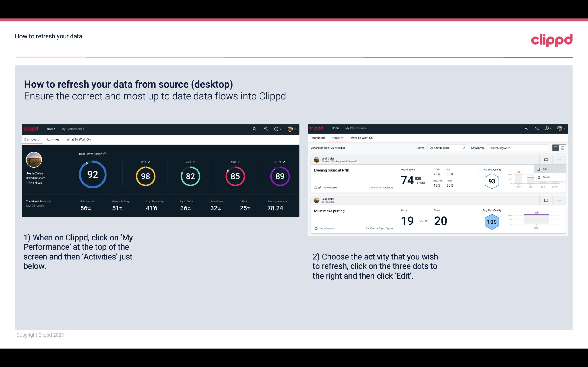Screen dimensions: 588x367
Task: Click the Clippd home icon top left
Action: 30,129
